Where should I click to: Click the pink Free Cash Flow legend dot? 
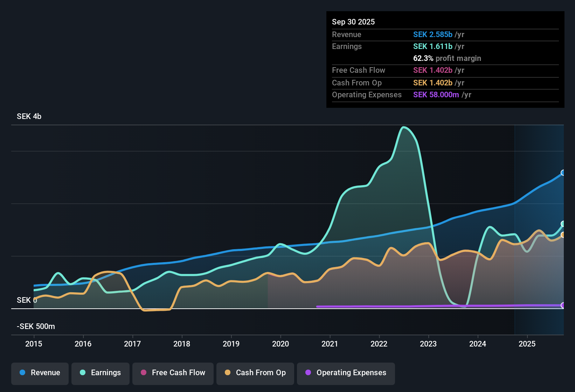(143, 373)
